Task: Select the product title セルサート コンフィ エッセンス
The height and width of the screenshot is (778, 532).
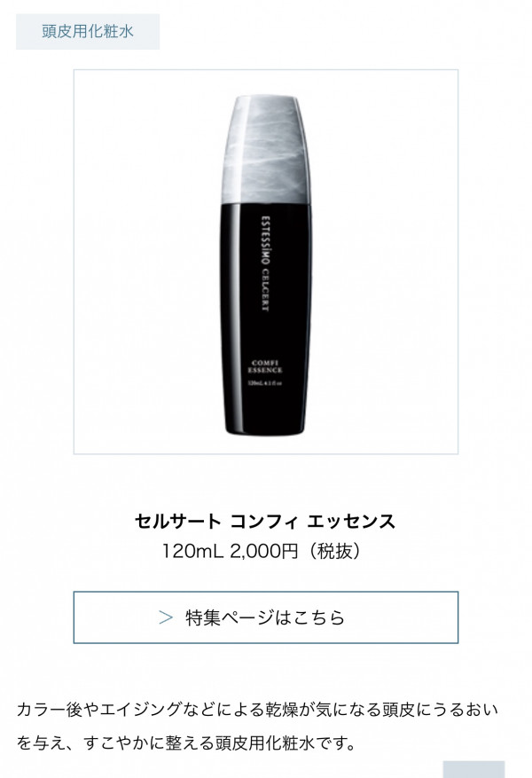Action: (265, 522)
